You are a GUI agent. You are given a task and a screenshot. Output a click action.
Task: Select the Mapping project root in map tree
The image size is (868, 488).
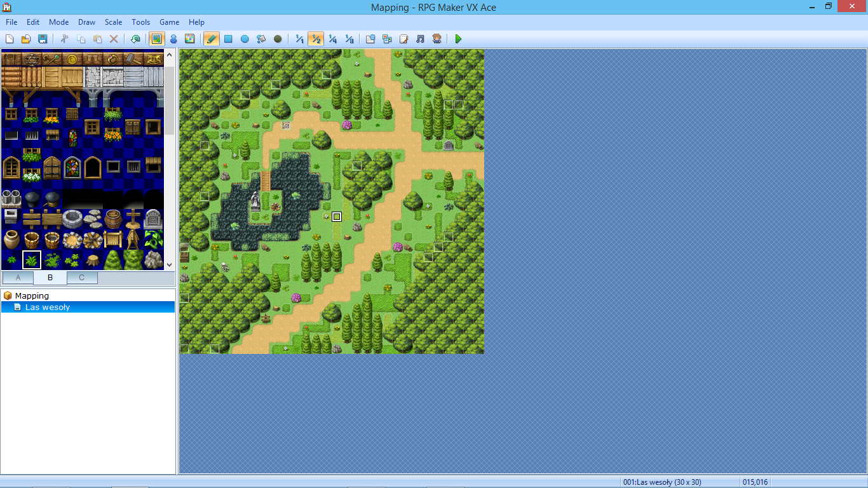32,295
